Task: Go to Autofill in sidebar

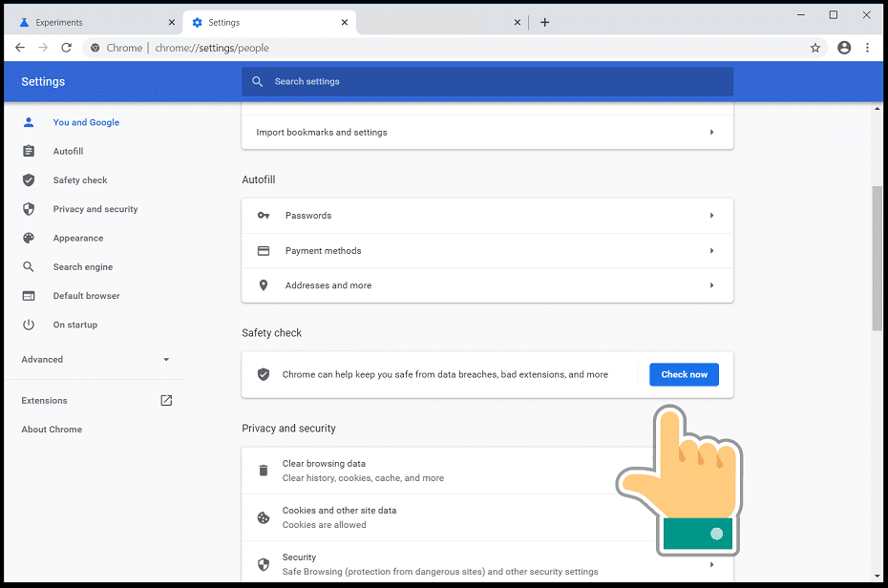Action: point(68,151)
